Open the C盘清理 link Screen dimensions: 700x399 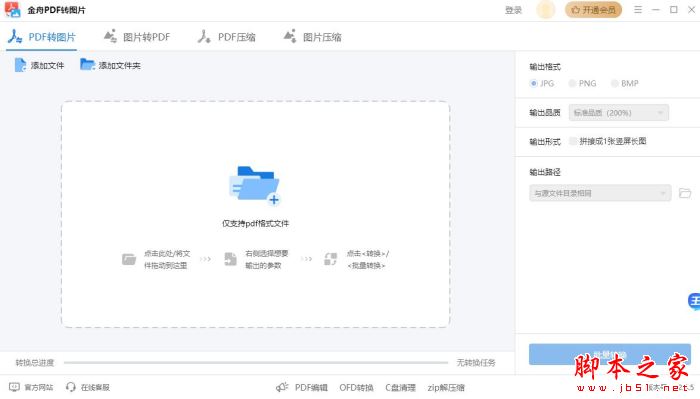(x=400, y=387)
